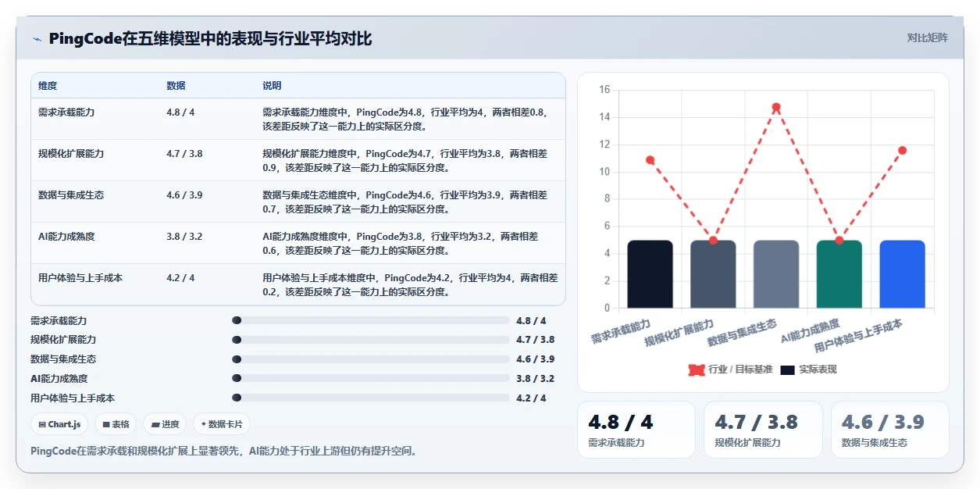
Task: Click the green AI能力成熟度 chart bar
Action: pyautogui.click(x=839, y=274)
